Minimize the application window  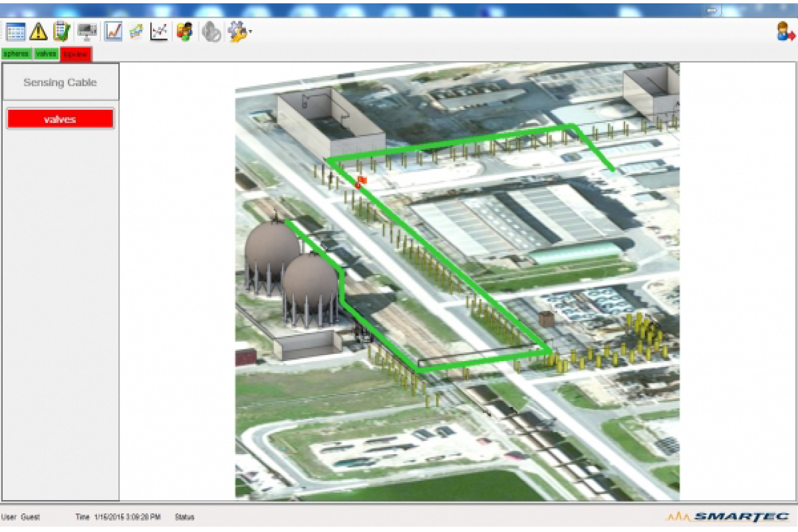click(x=712, y=11)
